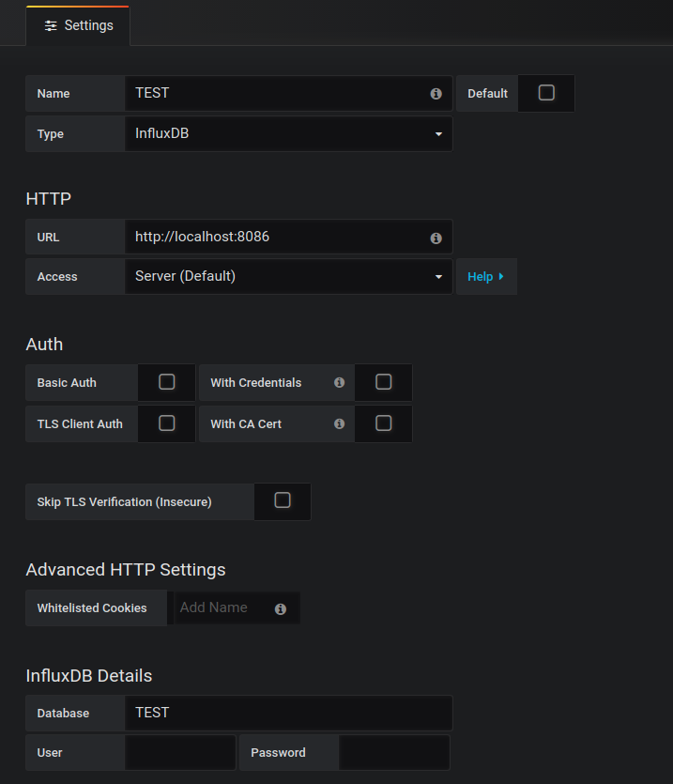Click the Whitelisted Cookies info icon

point(281,609)
